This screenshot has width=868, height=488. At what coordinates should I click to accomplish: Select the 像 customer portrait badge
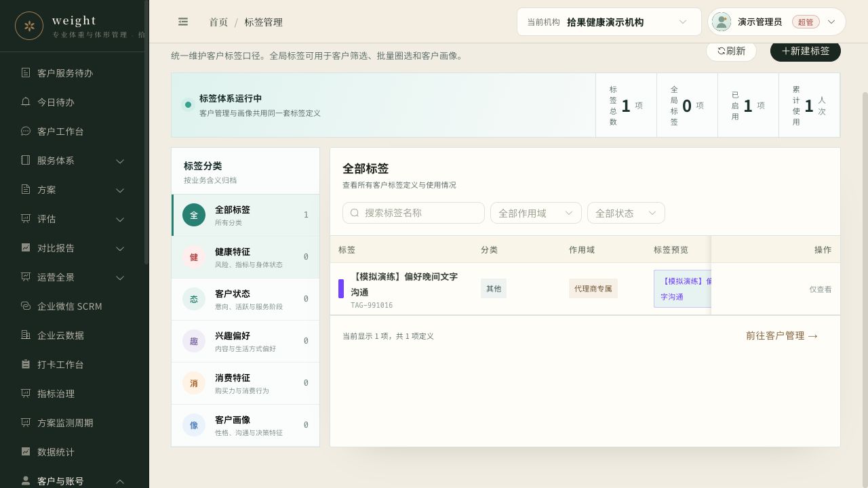pos(194,425)
